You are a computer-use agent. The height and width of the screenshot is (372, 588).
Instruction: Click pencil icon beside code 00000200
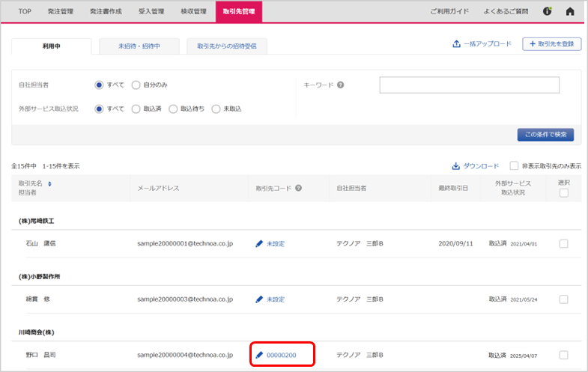click(x=259, y=355)
